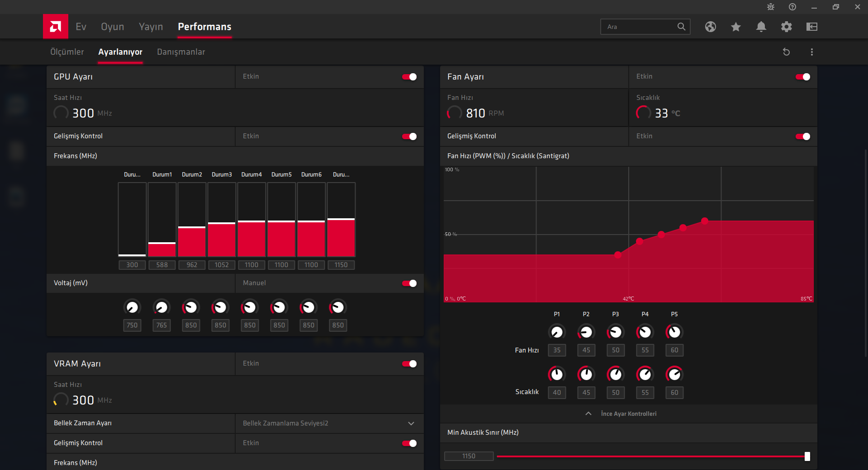Click the reset undo arrow icon
The image size is (868, 470).
coord(786,52)
